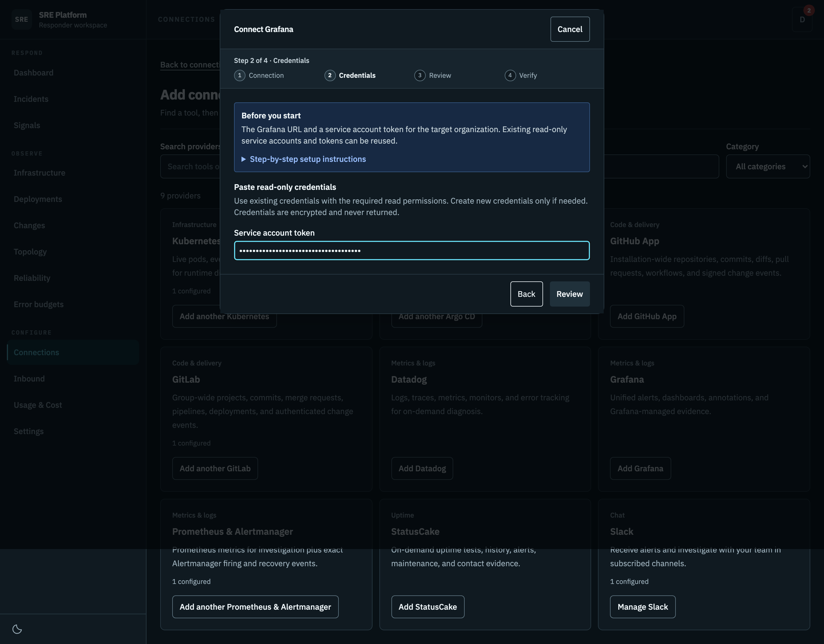
Task: Open the All categories dropdown
Action: tap(768, 166)
